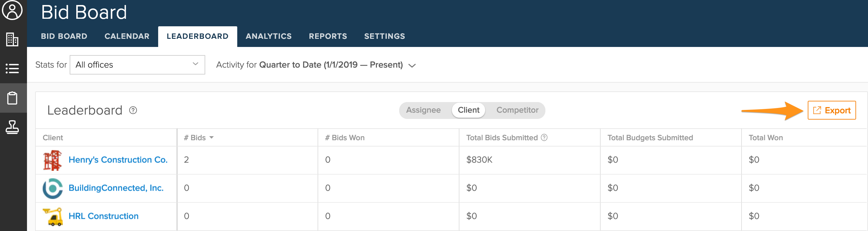Screen dimensions: 868x231
Task: Switch leaderboard view to Assignee
Action: pos(423,110)
